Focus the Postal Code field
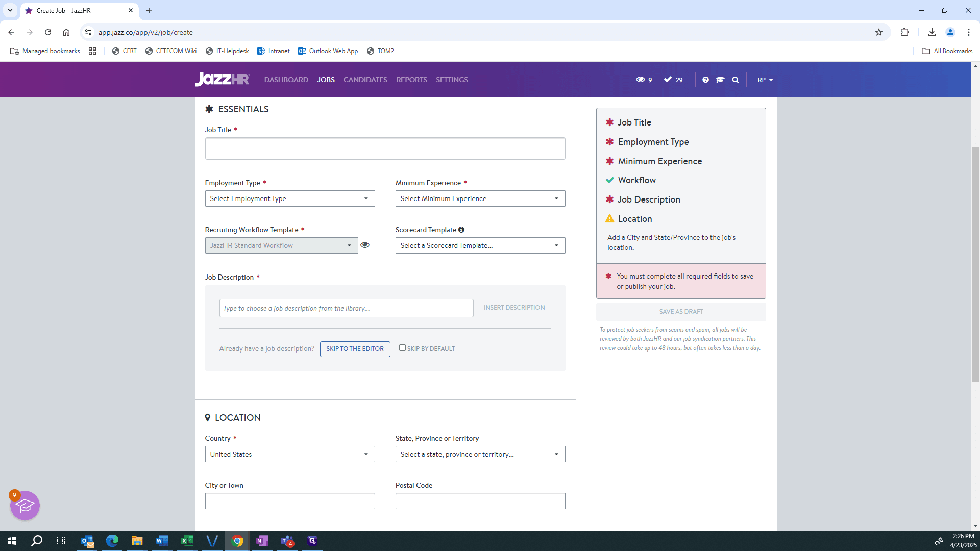 (x=480, y=501)
